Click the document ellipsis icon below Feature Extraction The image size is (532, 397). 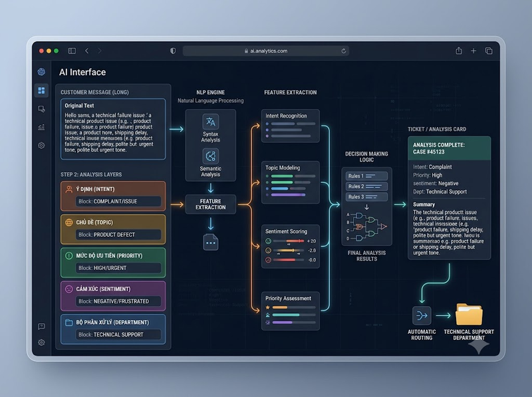pyautogui.click(x=211, y=242)
